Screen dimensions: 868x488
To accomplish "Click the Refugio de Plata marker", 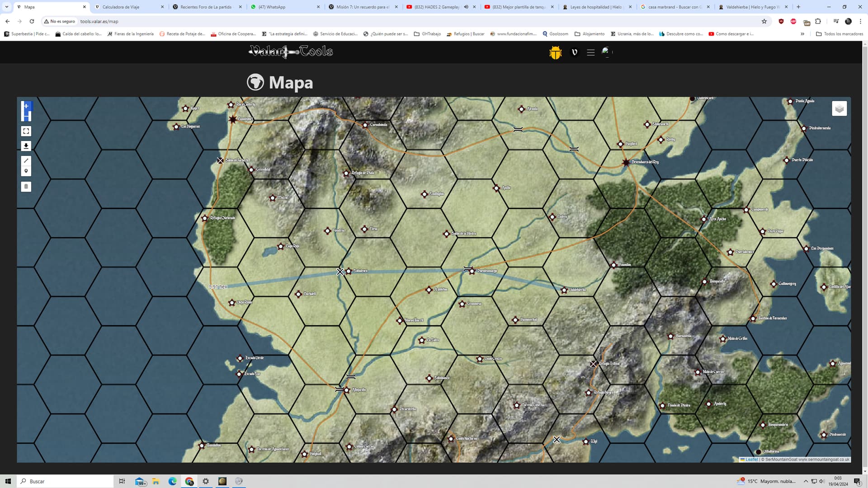I will pyautogui.click(x=346, y=173).
